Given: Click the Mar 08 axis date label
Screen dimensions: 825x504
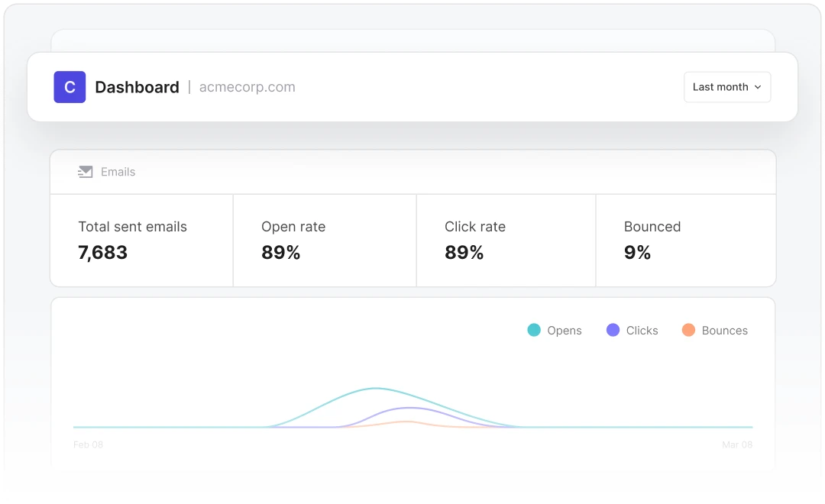Looking at the screenshot, I should coord(737,444).
